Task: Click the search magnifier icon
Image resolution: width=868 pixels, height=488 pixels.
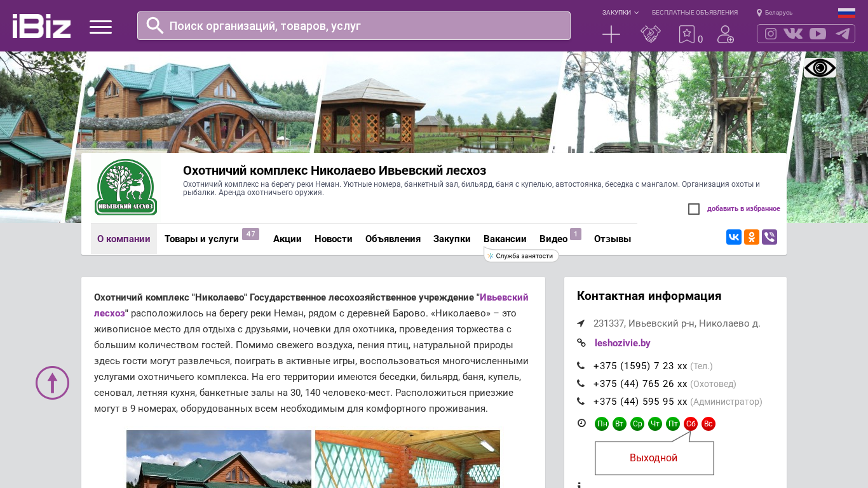Action: click(155, 25)
